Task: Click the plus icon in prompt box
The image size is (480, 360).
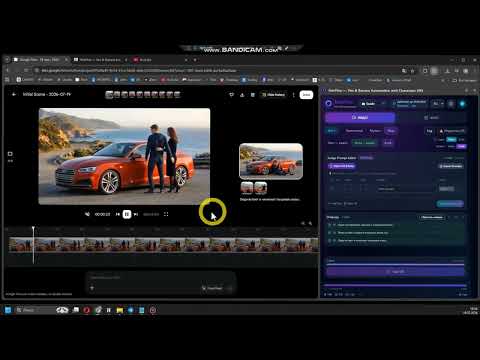Action: point(92,288)
